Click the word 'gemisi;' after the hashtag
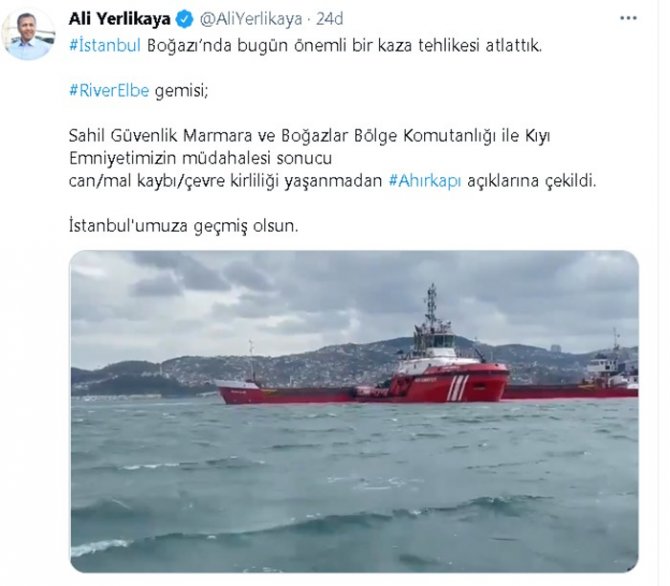The height and width of the screenshot is (586, 670). pos(181,91)
